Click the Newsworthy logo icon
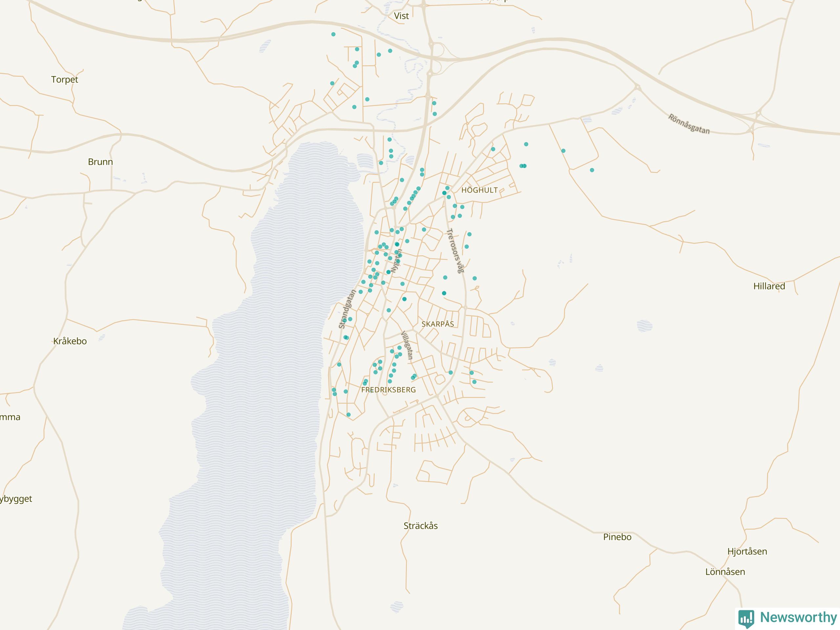This screenshot has height=630, width=840. tap(746, 618)
